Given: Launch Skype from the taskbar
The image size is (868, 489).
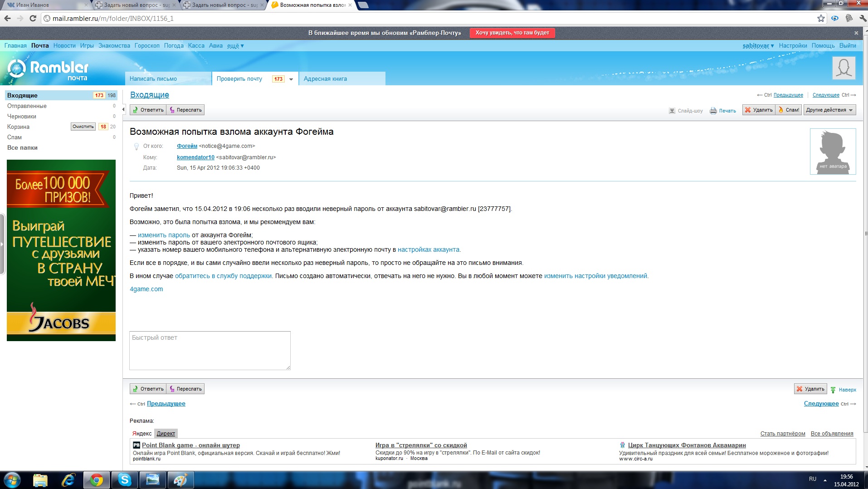Looking at the screenshot, I should [125, 480].
